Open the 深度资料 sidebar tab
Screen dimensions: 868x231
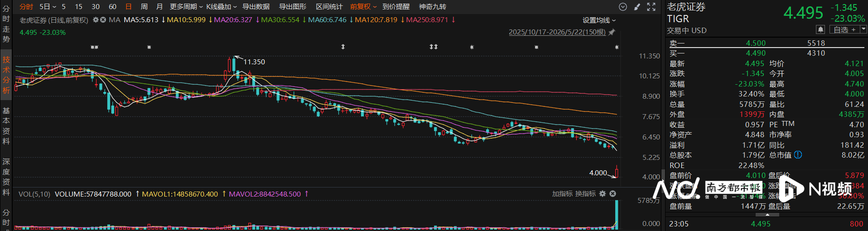[6, 177]
